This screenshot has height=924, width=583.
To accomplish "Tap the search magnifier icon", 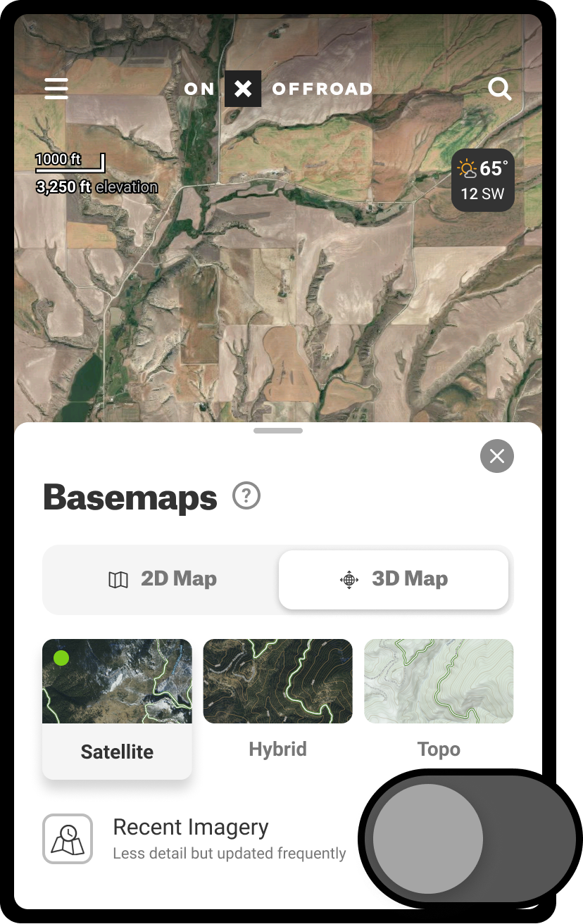I will coord(500,89).
